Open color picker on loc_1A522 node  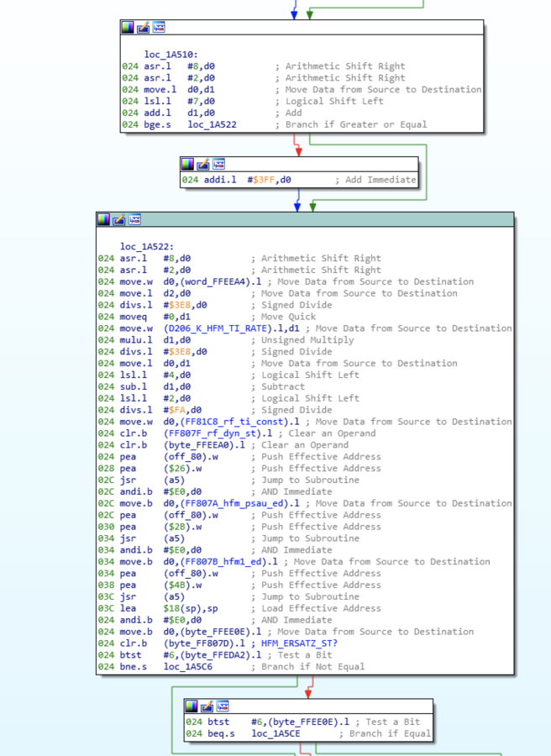click(103, 220)
